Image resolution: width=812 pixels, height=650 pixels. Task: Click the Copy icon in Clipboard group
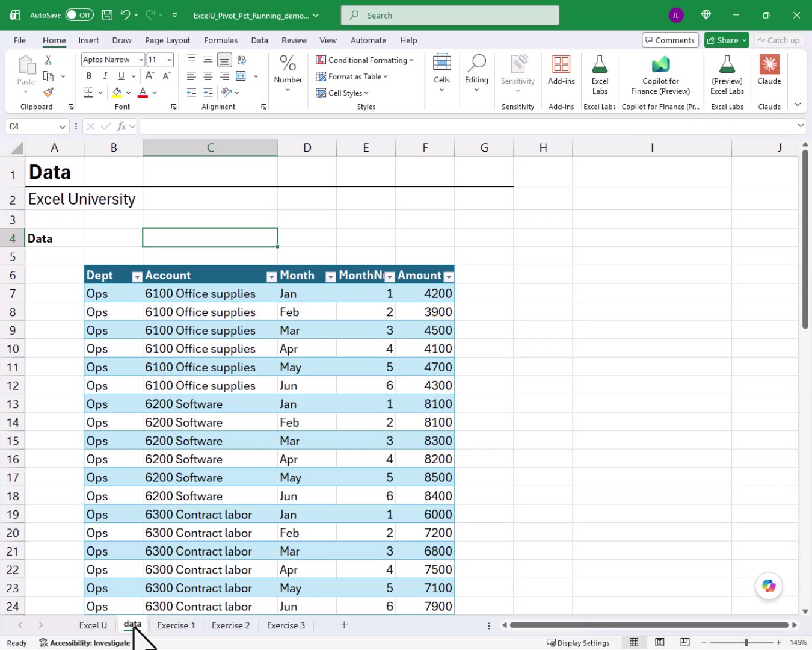(x=48, y=76)
